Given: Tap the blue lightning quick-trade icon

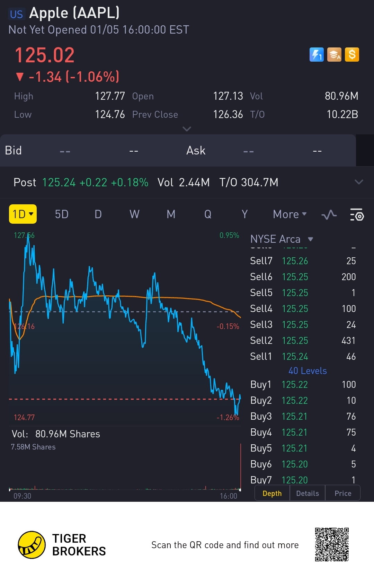Looking at the screenshot, I should click(x=316, y=55).
